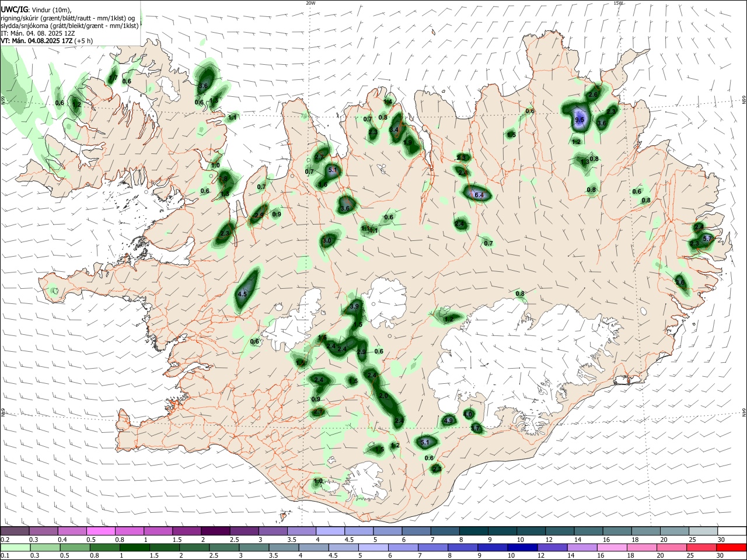Click the 6.4 precipitation label on the map
This screenshot has height=560, width=747.
(479, 195)
